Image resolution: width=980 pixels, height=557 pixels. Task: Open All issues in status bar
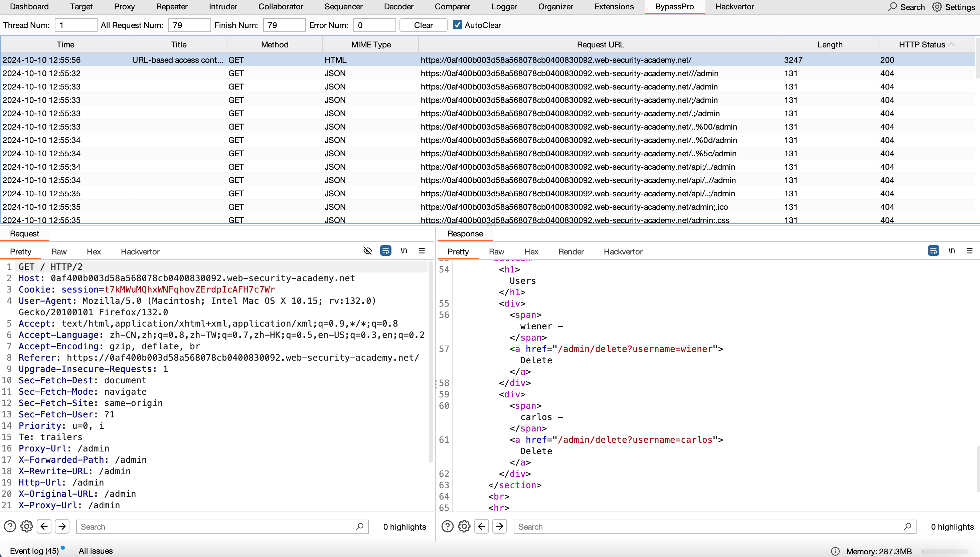tap(96, 551)
